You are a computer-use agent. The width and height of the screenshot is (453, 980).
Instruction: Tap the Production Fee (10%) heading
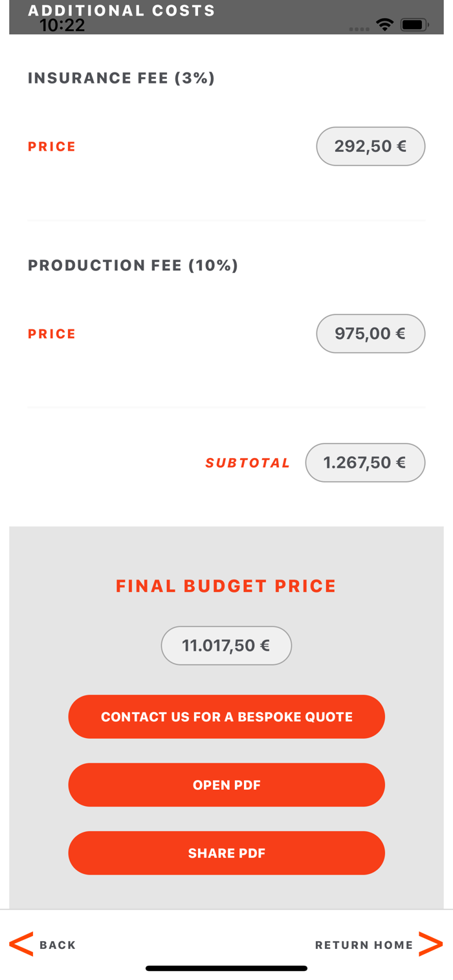point(133,265)
